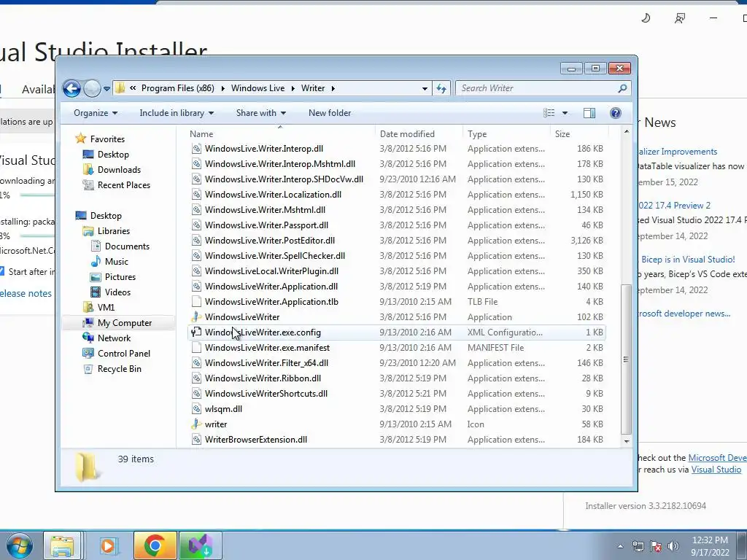The width and height of the screenshot is (747, 560).
Task: Open the Microsoft developer news link
Action: pyautogui.click(x=684, y=314)
